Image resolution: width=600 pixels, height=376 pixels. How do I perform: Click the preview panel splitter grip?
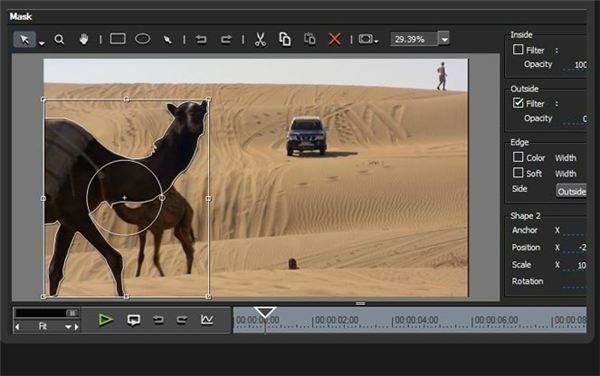point(360,303)
